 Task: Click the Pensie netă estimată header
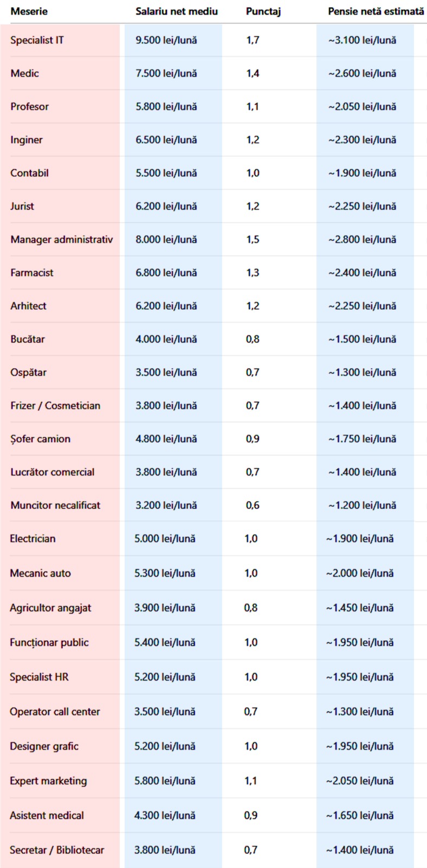(x=376, y=11)
